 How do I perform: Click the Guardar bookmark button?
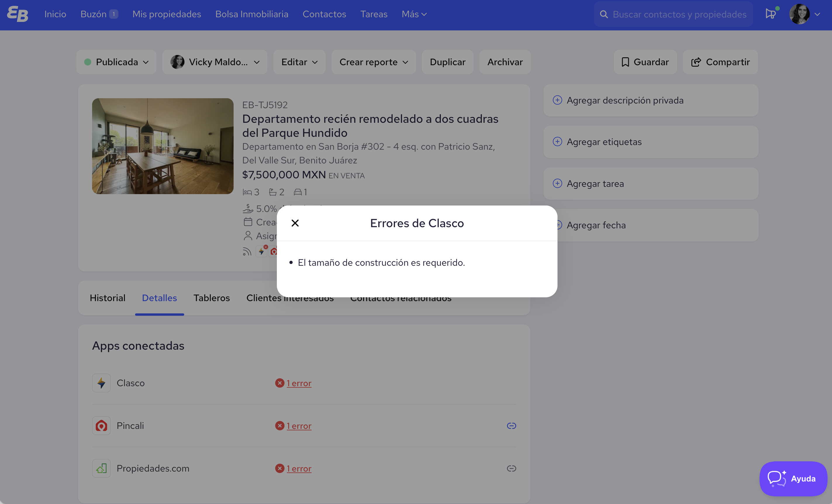(645, 62)
